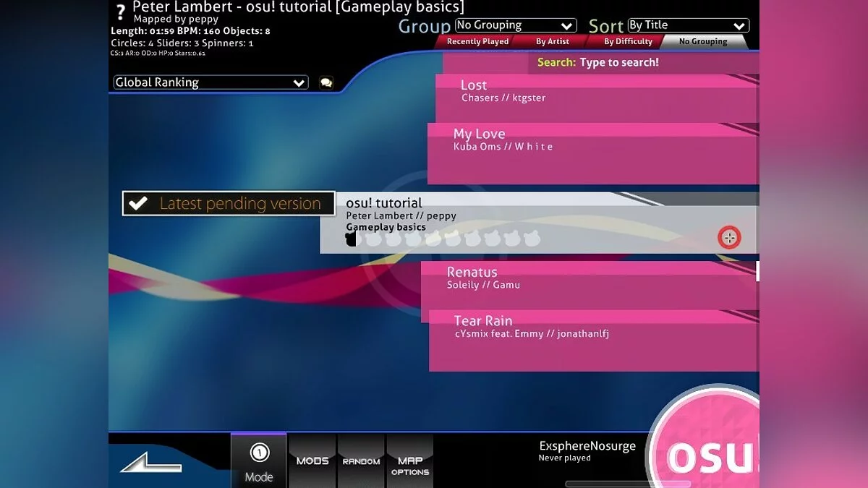868x488 pixels.
Task: Open the Global Ranking dropdown
Action: coord(209,82)
